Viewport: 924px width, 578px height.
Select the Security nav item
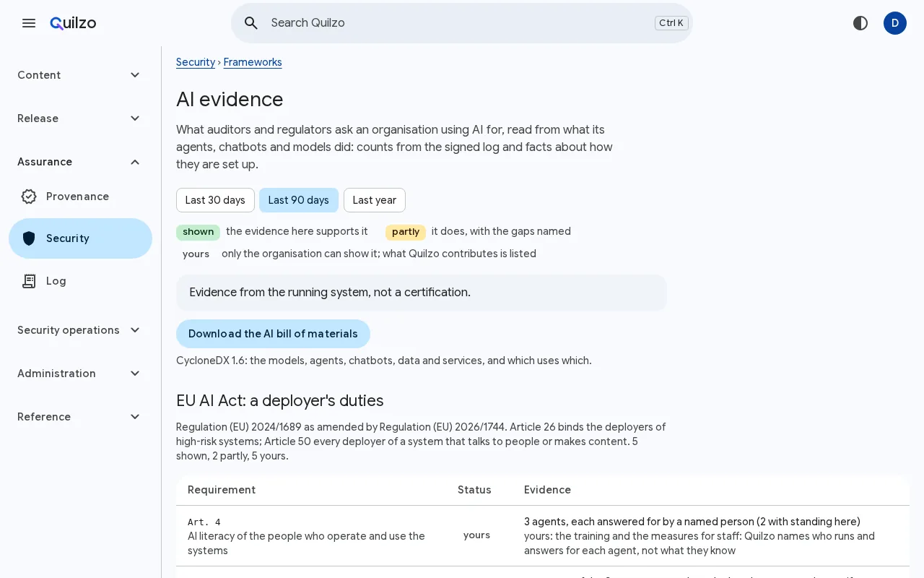point(80,238)
